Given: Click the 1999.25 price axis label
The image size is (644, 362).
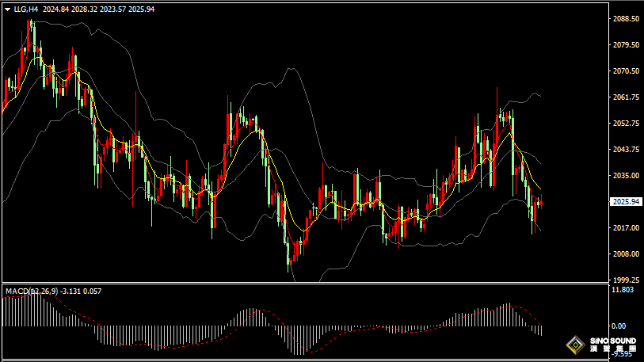Looking at the screenshot, I should [x=627, y=280].
